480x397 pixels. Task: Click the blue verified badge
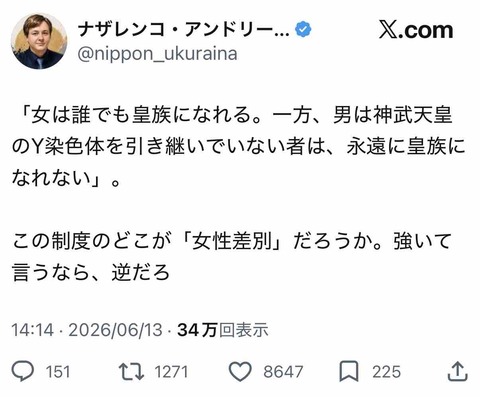[303, 29]
